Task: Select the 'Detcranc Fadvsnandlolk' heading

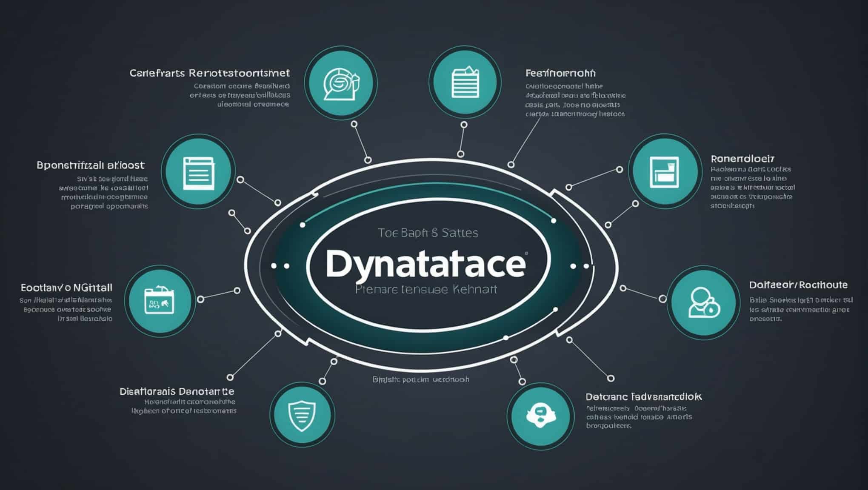Action: pyautogui.click(x=644, y=397)
